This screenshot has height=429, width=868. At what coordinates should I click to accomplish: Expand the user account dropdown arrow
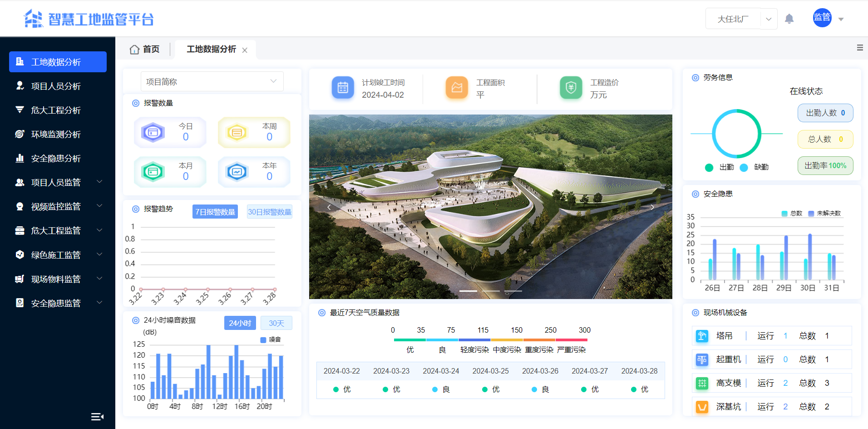pos(841,19)
